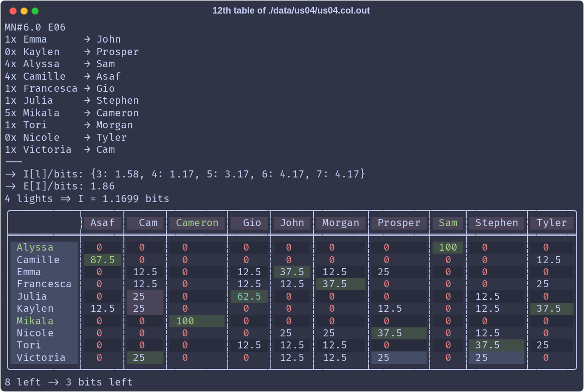
Task: Click the 25 cell in Francesca's Tyler column
Action: (x=551, y=284)
